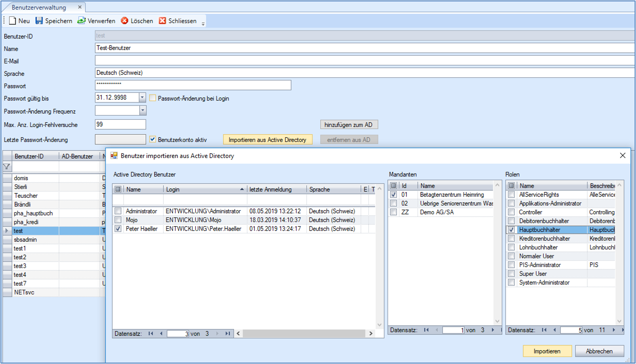Expand the Passwort-Änderung Frequenz dropdown
Image resolution: width=636 pixels, height=364 pixels.
click(x=142, y=110)
